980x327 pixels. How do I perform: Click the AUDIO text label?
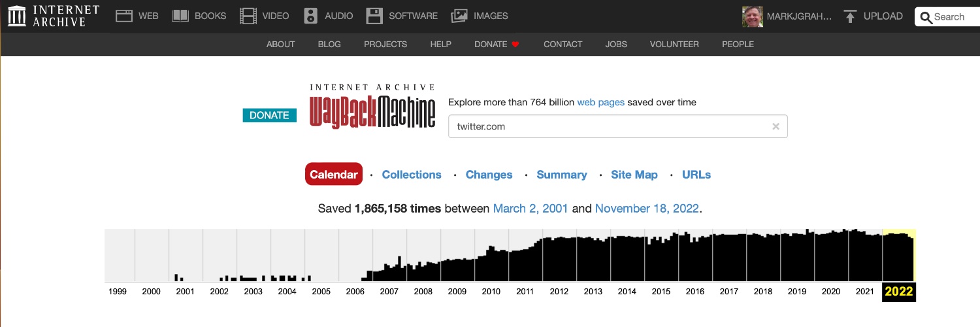click(x=339, y=16)
